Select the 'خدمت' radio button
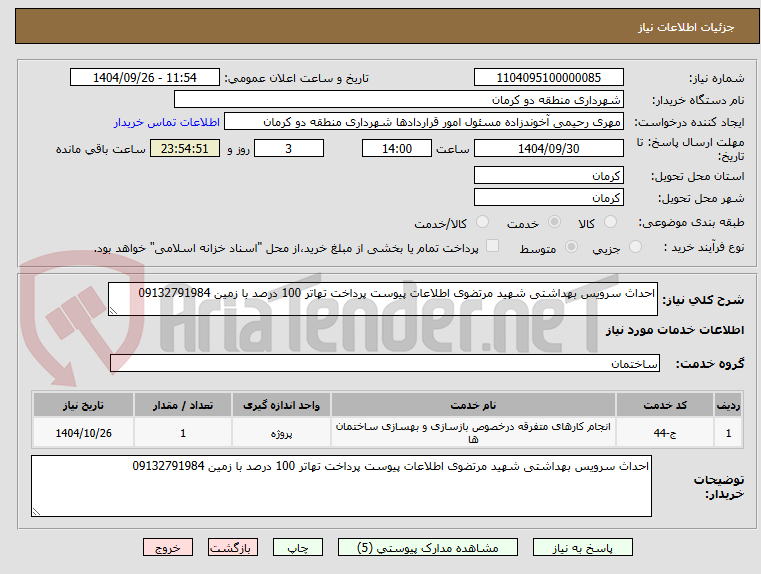The image size is (761, 574). tap(554, 222)
